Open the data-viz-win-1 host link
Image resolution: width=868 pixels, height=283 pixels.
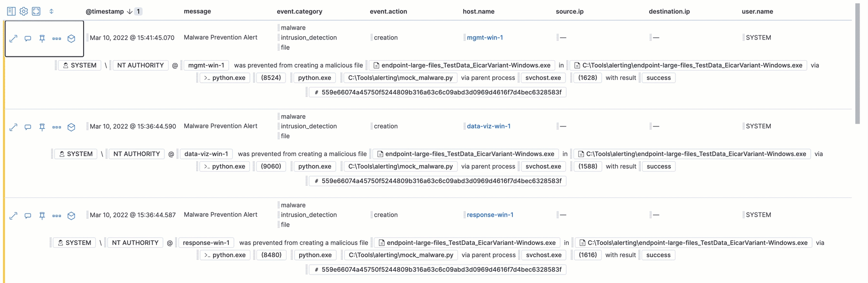coord(489,126)
